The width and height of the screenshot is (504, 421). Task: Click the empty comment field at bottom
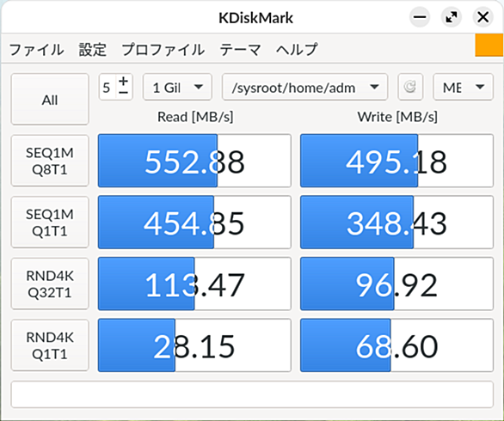pos(252,394)
